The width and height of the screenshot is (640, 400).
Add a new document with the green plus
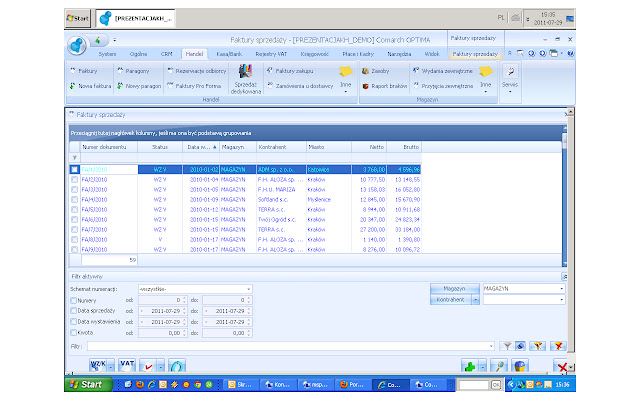click(x=470, y=366)
